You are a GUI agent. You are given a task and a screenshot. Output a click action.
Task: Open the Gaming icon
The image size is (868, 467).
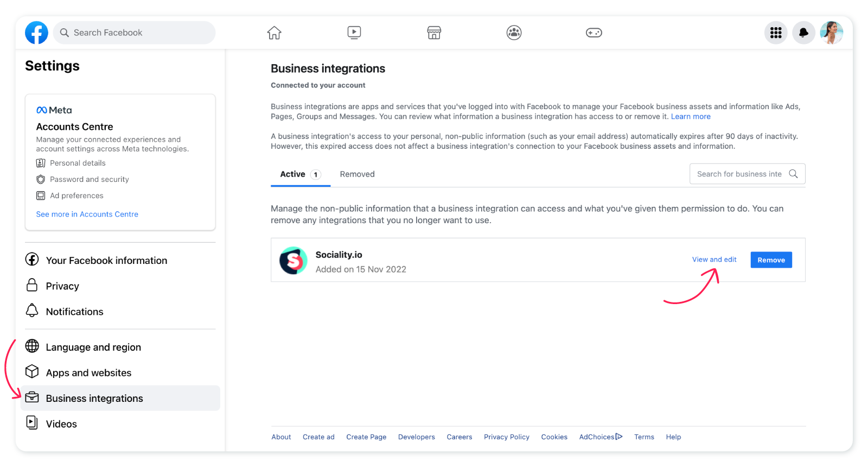[x=594, y=33]
